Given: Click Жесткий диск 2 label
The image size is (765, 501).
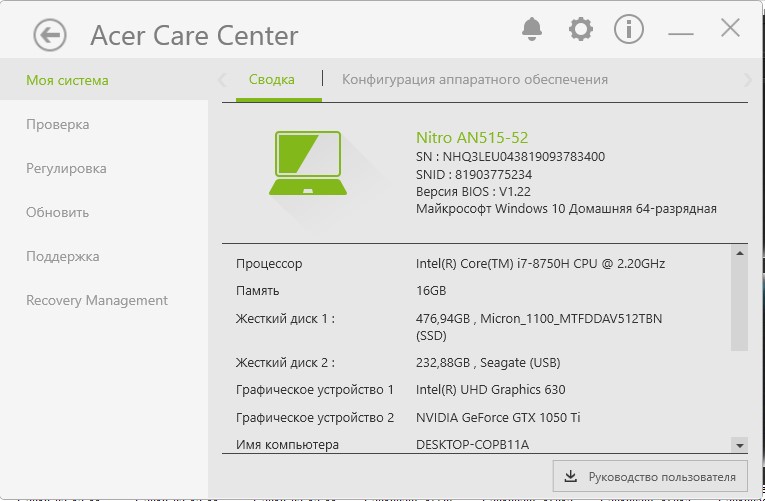Looking at the screenshot, I should point(285,363).
